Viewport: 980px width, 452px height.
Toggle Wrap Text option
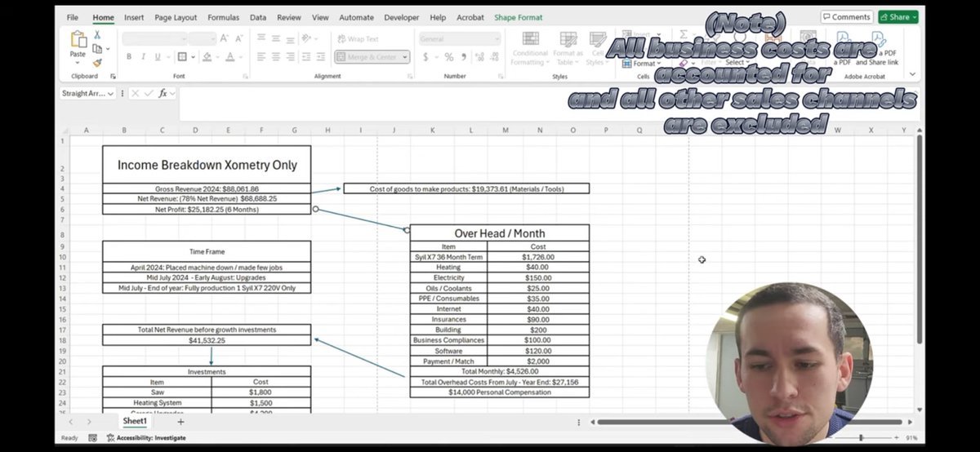[x=357, y=38]
